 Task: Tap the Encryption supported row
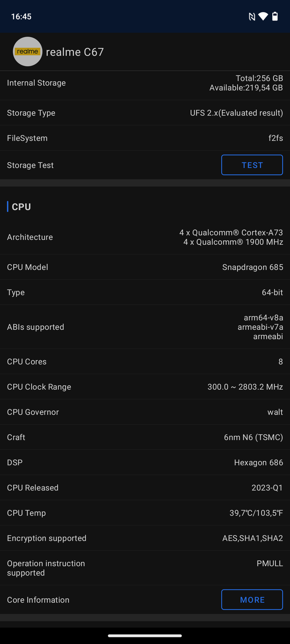coord(145,538)
